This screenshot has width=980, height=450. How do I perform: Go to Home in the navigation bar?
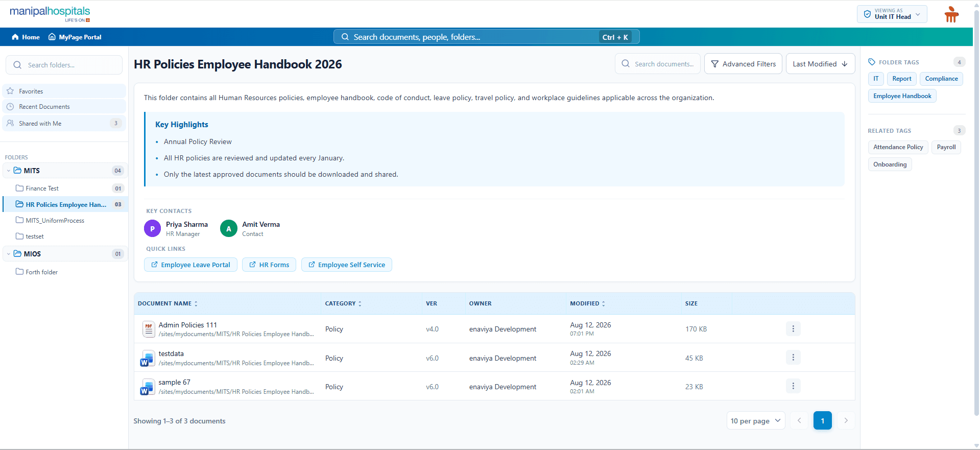(26, 37)
